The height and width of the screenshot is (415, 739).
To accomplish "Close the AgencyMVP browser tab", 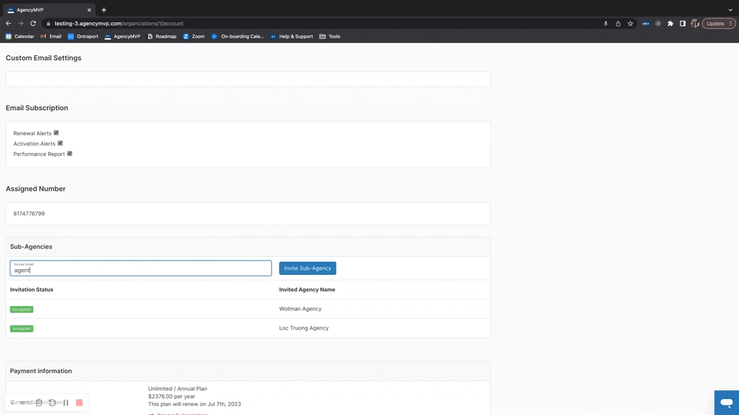I will coord(89,10).
